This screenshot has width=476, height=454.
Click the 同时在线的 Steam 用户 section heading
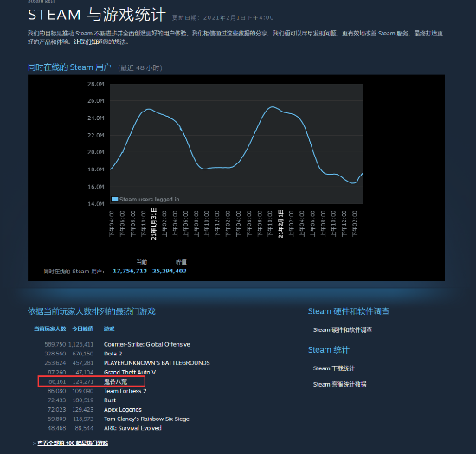pos(69,67)
